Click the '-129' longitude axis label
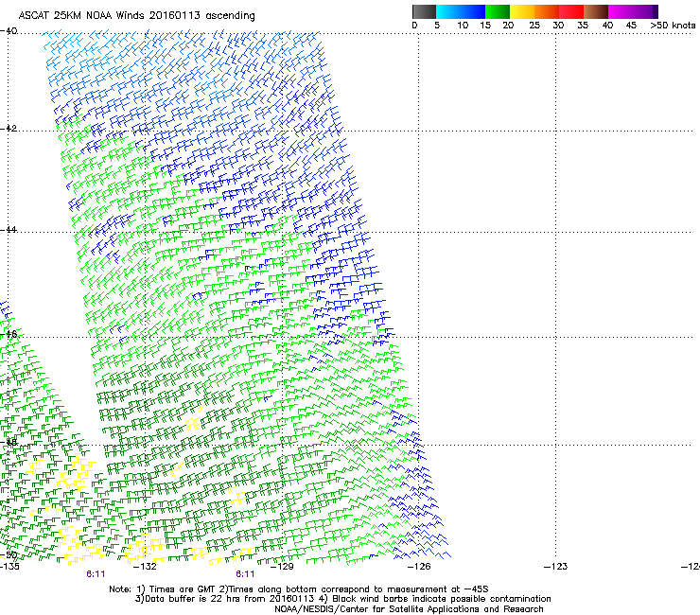700x615 pixels. click(x=282, y=567)
